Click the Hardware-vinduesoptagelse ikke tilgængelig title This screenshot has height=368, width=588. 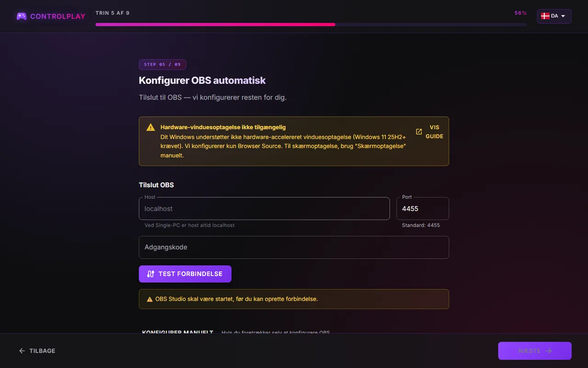[x=223, y=127]
